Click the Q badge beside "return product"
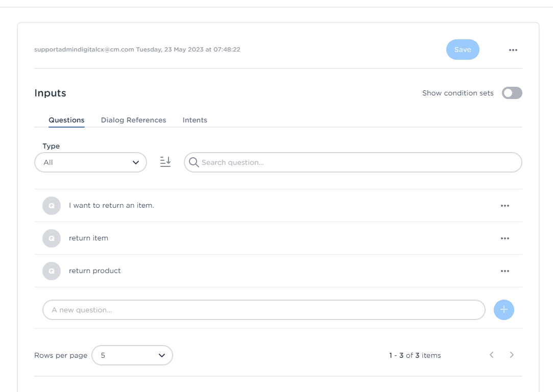553x392 pixels. [x=52, y=271]
